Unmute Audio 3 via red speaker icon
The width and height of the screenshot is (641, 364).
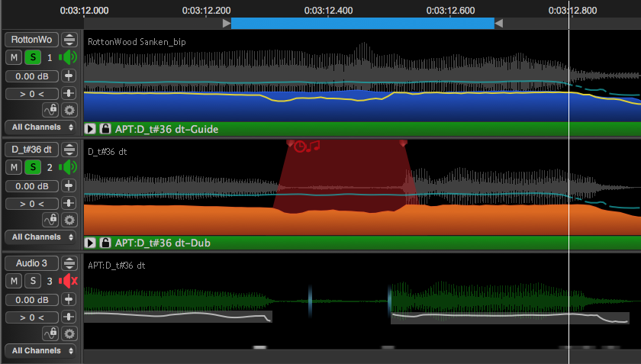(x=69, y=281)
